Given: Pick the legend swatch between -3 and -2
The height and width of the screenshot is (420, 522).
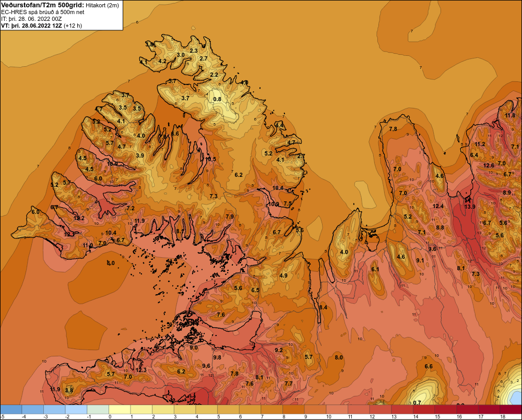Looking at the screenshot, I should [54, 409].
